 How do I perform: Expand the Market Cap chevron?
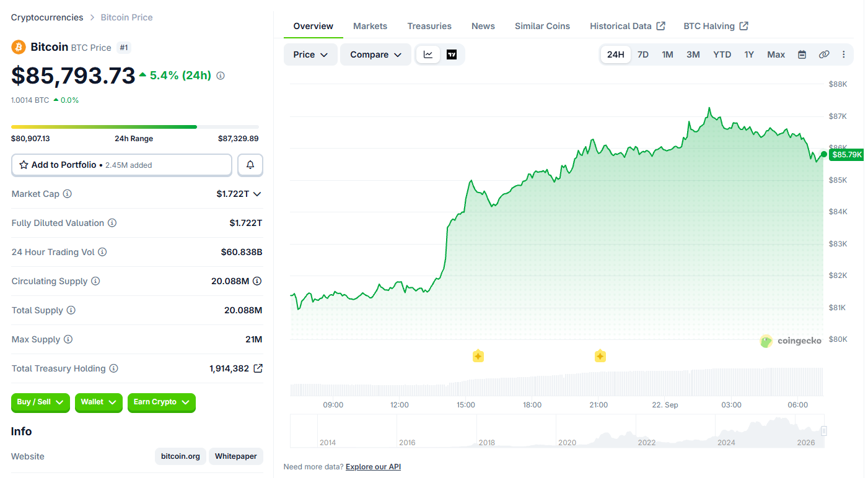click(x=257, y=194)
